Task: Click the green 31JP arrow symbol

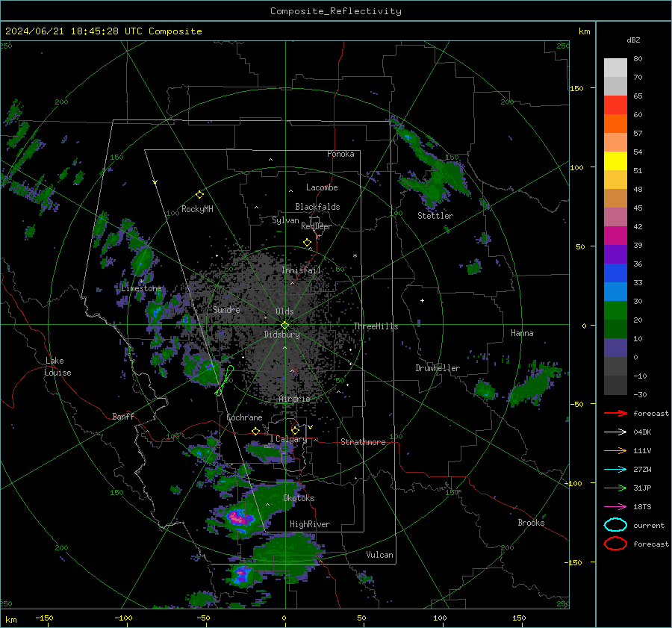Action: (x=615, y=488)
